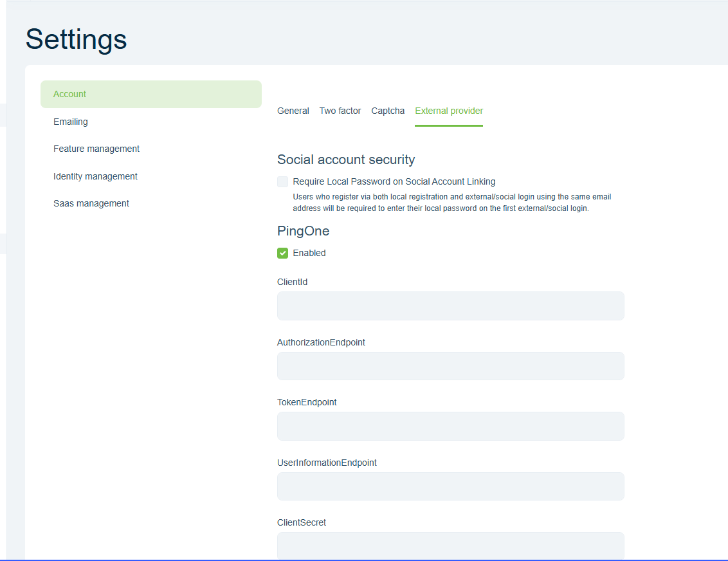Viewport: 728px width, 561px height.
Task: Click the TokenEndpoint label text
Action: click(x=306, y=402)
